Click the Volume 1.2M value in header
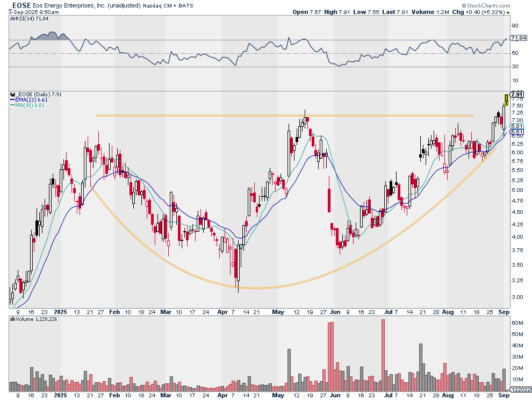Viewport: 532px width, 400px height. pos(430,12)
